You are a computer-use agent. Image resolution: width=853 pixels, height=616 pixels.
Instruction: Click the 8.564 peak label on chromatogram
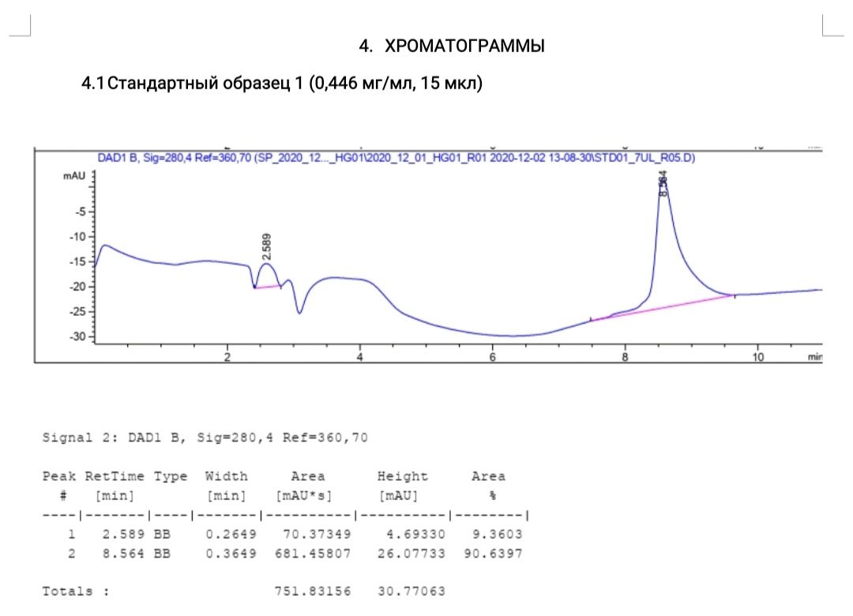click(x=663, y=183)
